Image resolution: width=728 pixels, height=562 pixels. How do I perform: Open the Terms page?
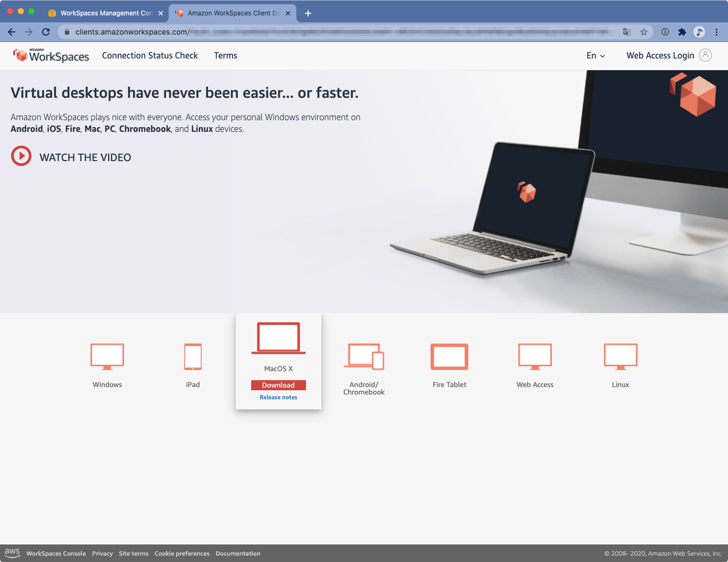[226, 55]
